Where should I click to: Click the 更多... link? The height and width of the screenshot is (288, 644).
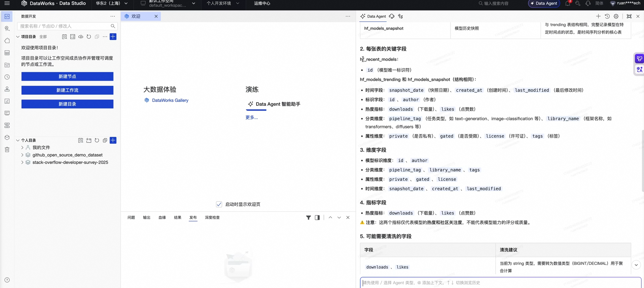point(252,117)
